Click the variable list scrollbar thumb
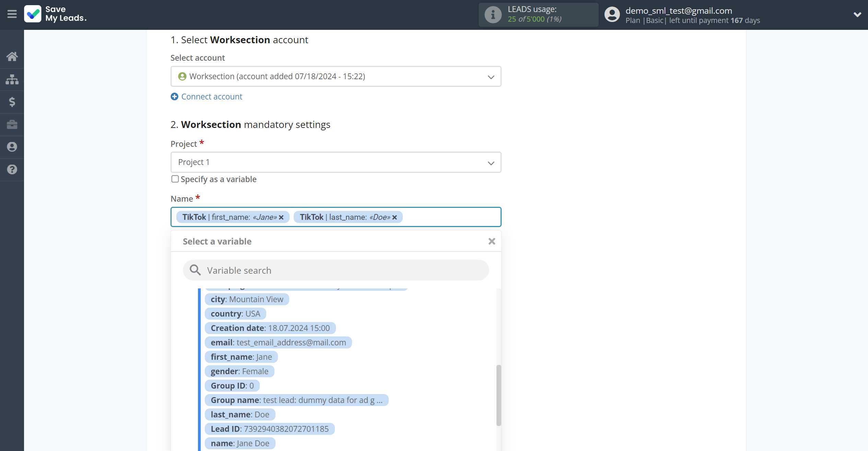Viewport: 868px width, 451px height. 498,395
